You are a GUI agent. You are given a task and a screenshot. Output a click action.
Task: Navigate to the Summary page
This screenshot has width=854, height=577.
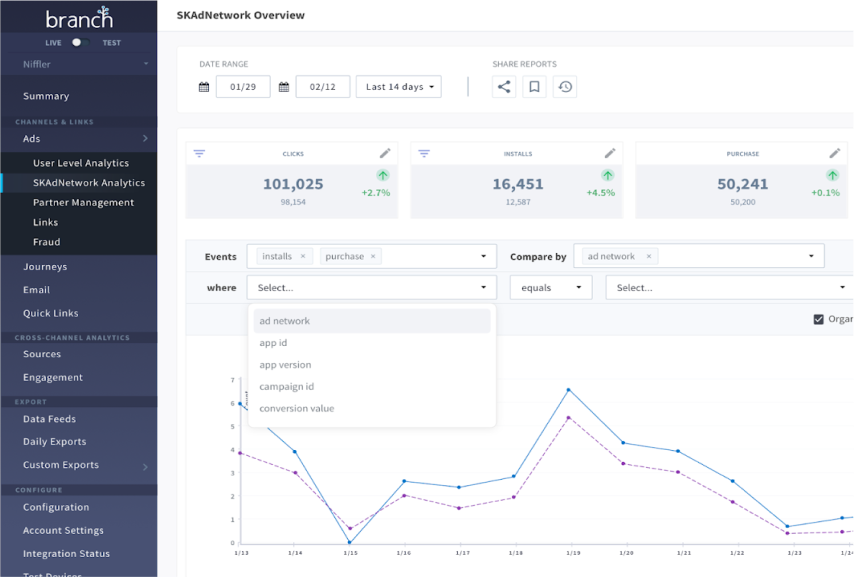click(x=45, y=95)
